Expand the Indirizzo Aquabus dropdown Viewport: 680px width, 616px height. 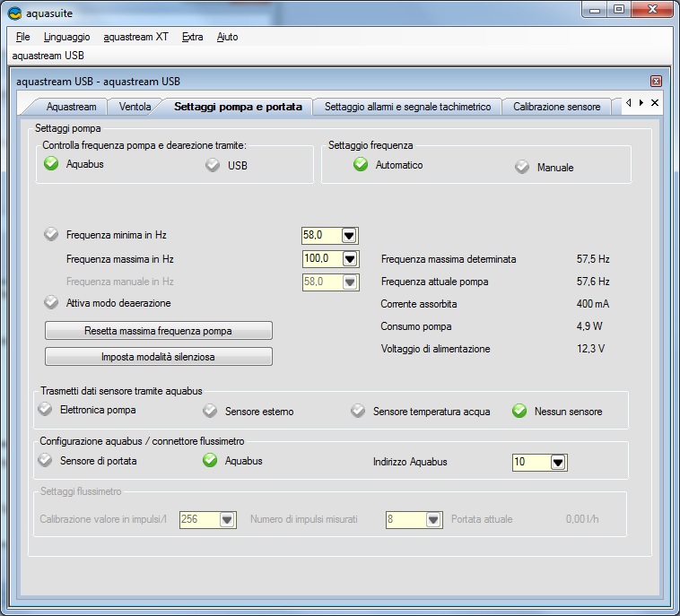558,463
